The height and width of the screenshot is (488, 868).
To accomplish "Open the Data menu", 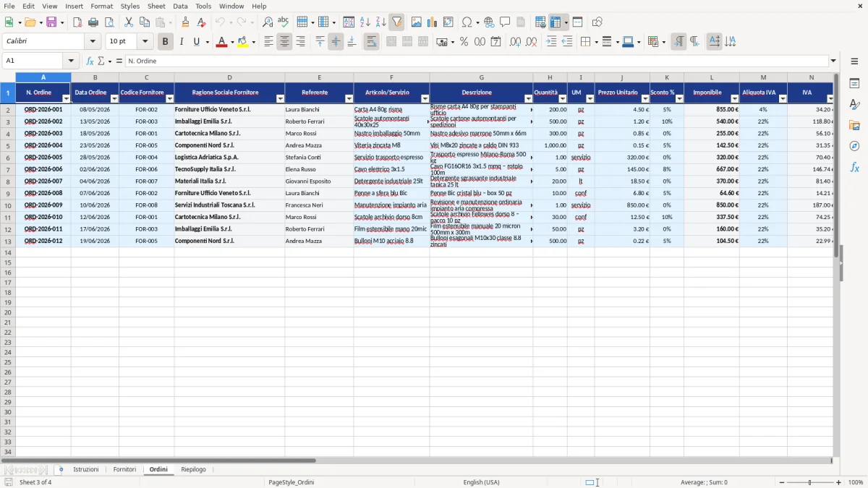I will coord(180,6).
